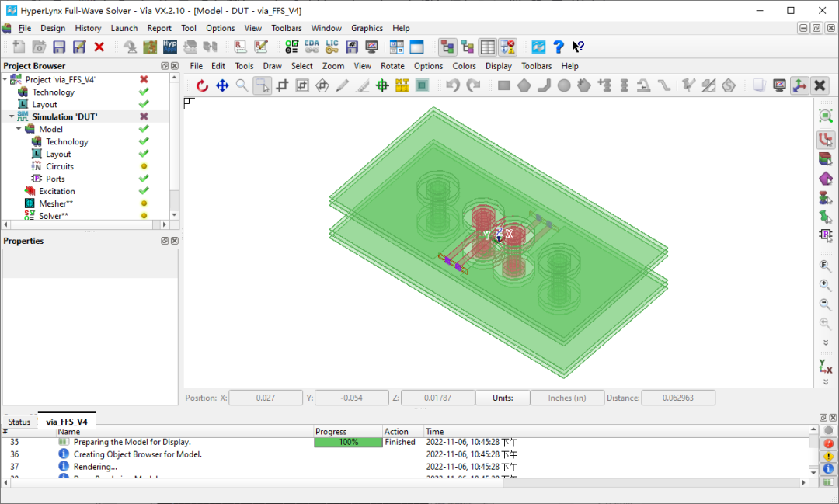Click the green crosshair snap icon
Viewport: 839px width, 504px height.
pos(382,85)
